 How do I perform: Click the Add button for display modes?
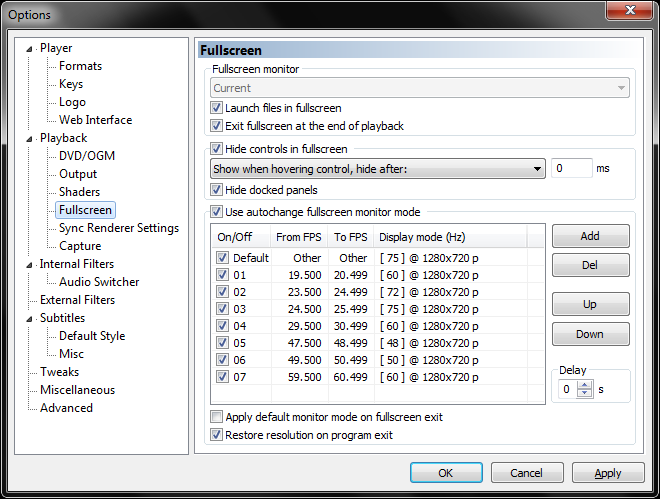590,235
